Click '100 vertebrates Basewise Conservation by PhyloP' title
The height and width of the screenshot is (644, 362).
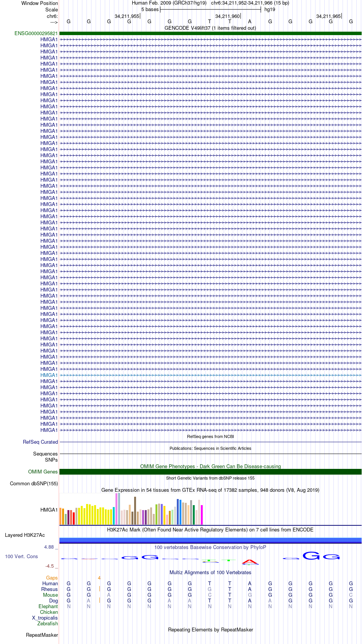click(x=210, y=547)
